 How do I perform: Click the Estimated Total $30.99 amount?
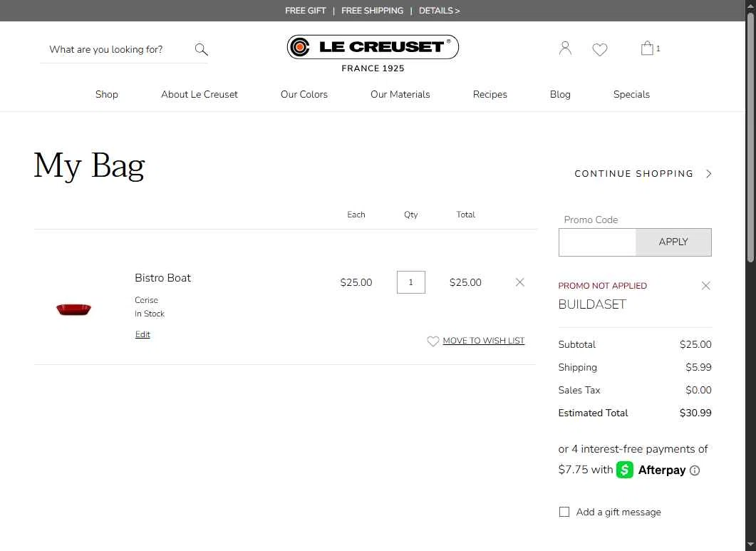tap(695, 413)
